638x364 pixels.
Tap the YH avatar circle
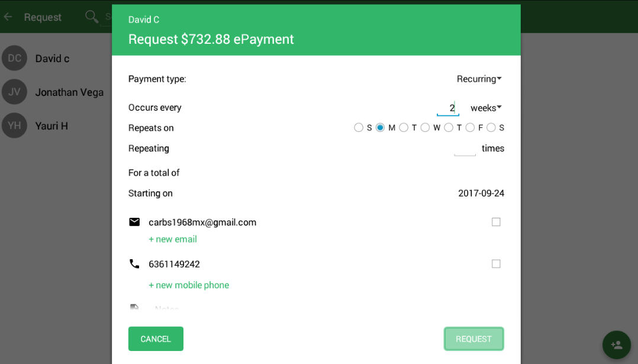coord(14,125)
